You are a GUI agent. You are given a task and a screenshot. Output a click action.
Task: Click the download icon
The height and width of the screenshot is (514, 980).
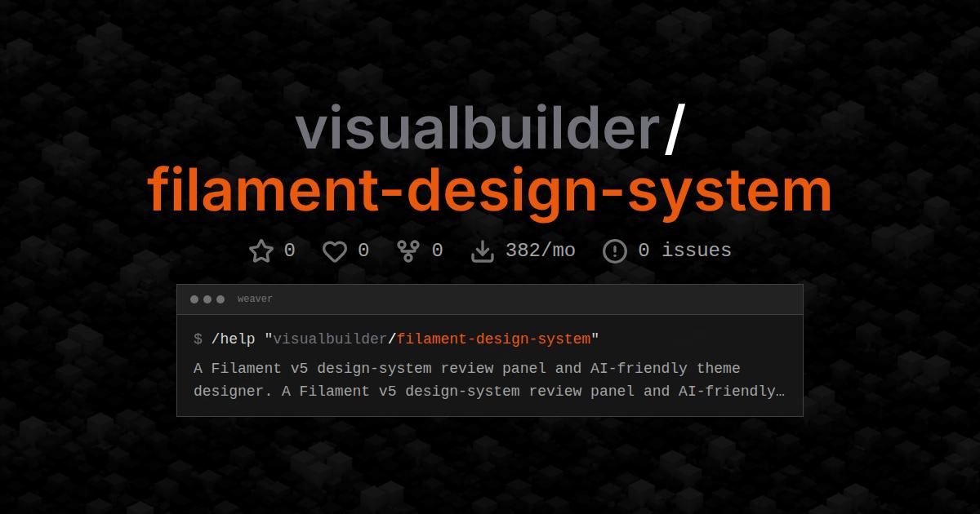tap(483, 251)
